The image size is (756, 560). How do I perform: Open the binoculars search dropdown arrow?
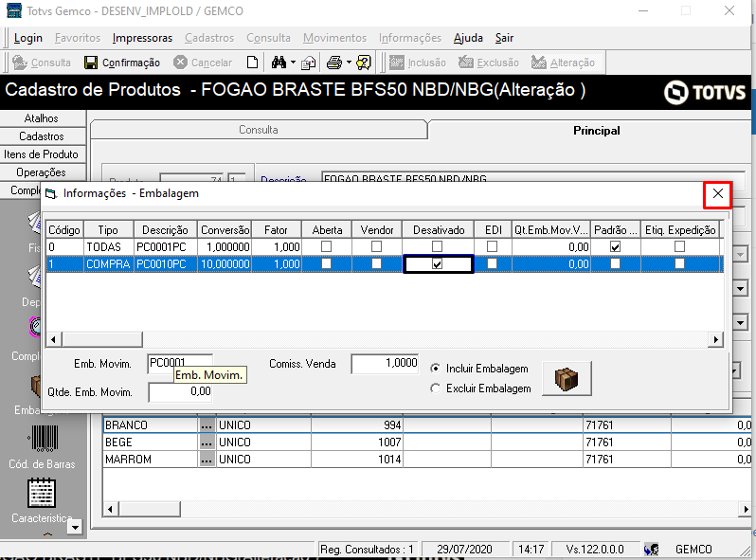tap(293, 63)
